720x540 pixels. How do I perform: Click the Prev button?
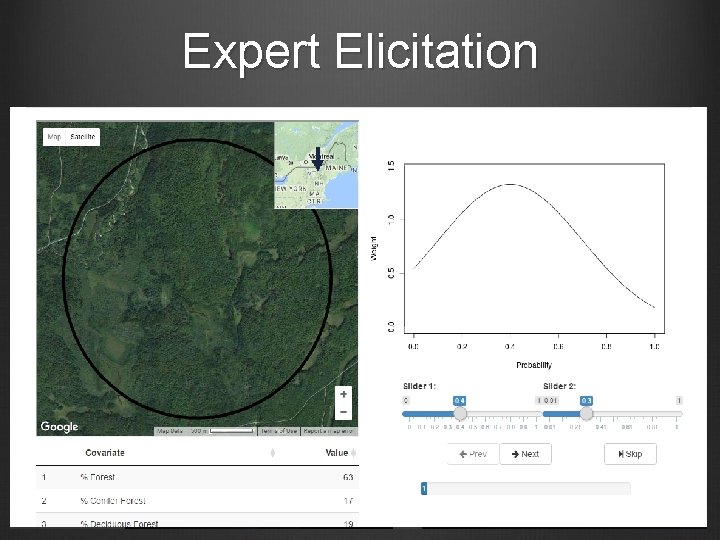tap(473, 454)
